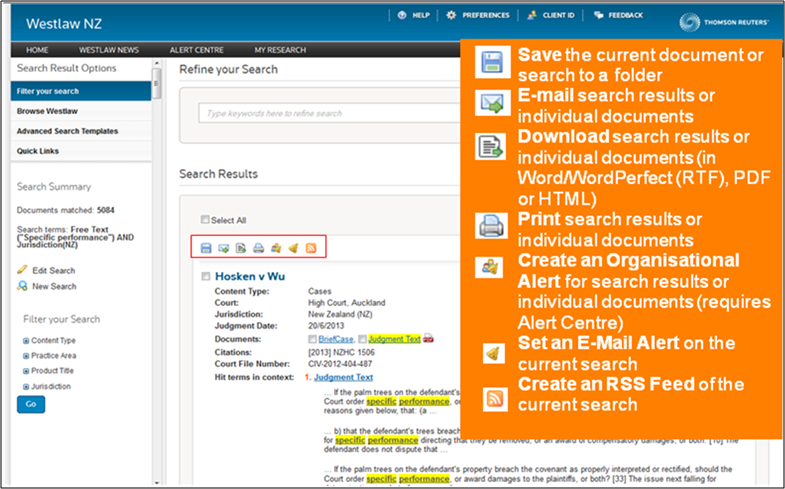Click the pencil icon for Edit Search
Screen dimensions: 785x489
click(22, 270)
